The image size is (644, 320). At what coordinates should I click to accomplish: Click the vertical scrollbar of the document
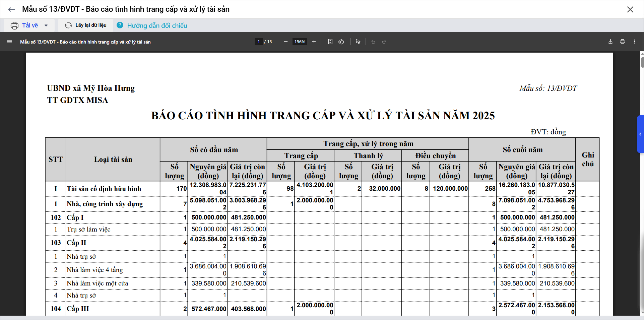642,168
